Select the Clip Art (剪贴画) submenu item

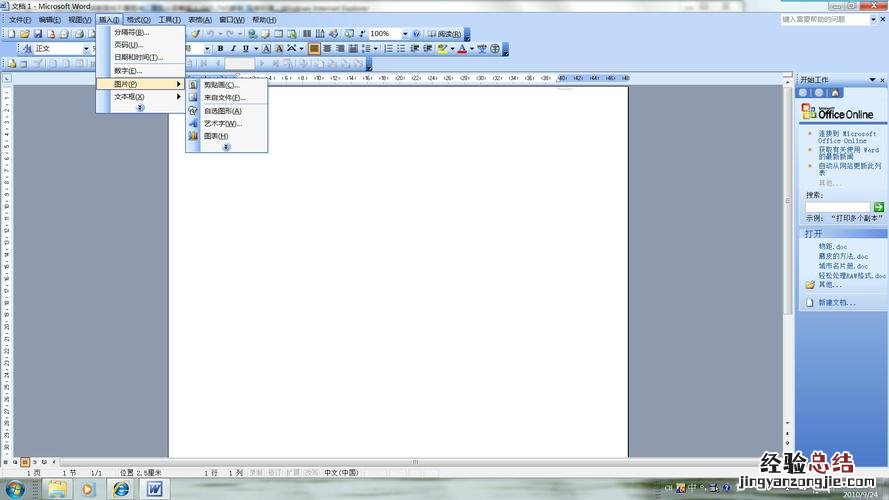(221, 85)
